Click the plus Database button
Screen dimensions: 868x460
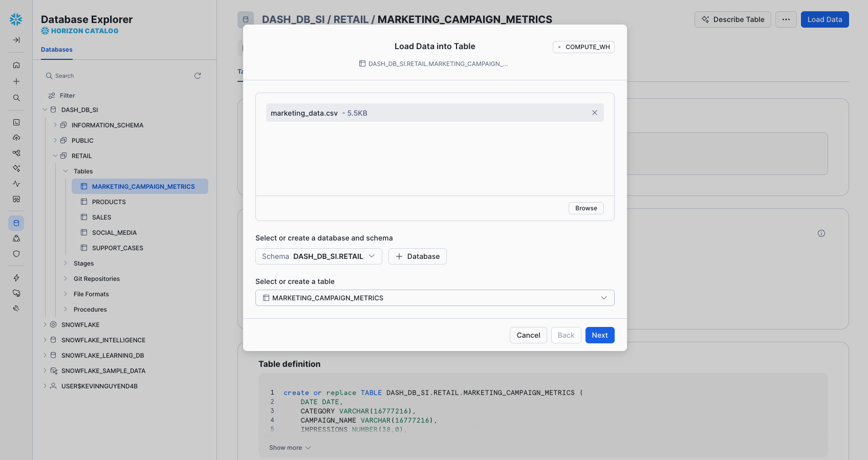pyautogui.click(x=418, y=256)
